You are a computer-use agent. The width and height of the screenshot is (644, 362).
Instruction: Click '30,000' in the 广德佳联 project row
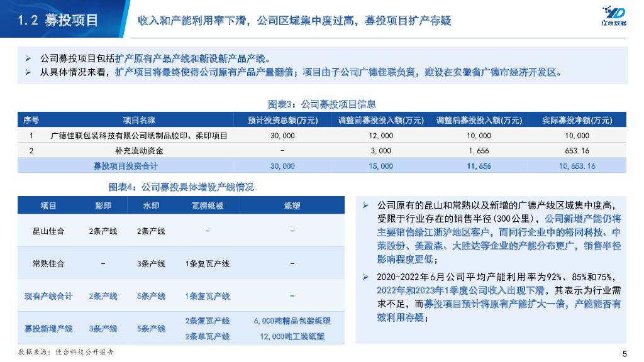coord(282,136)
